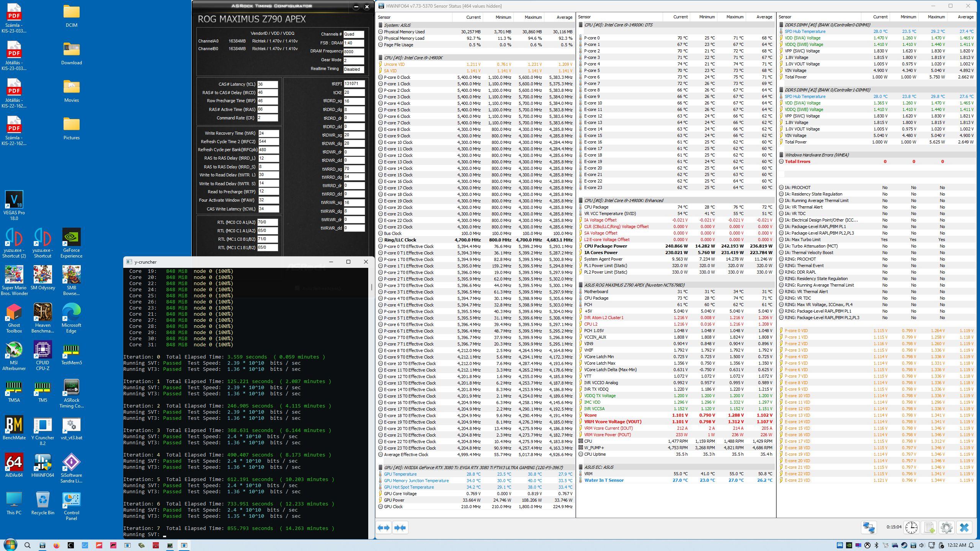Screen dimensions: 980x551
Task: Open Firefox from the taskbar
Action: point(57,545)
